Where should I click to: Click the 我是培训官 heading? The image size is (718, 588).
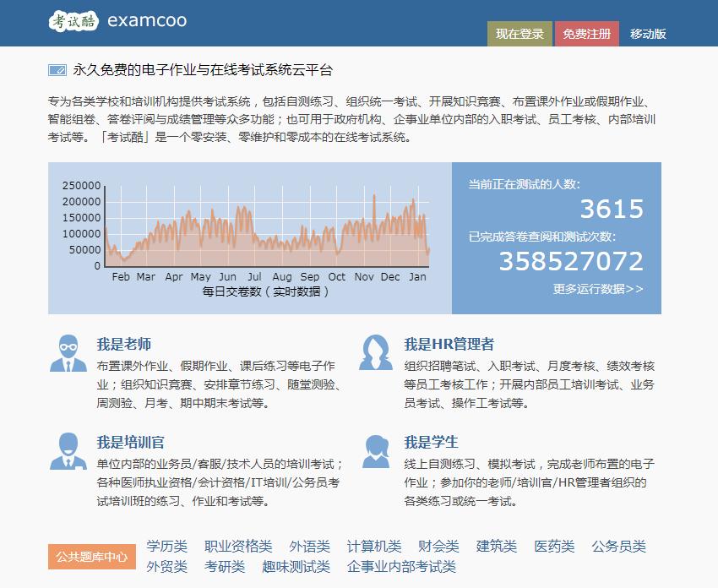[130, 442]
